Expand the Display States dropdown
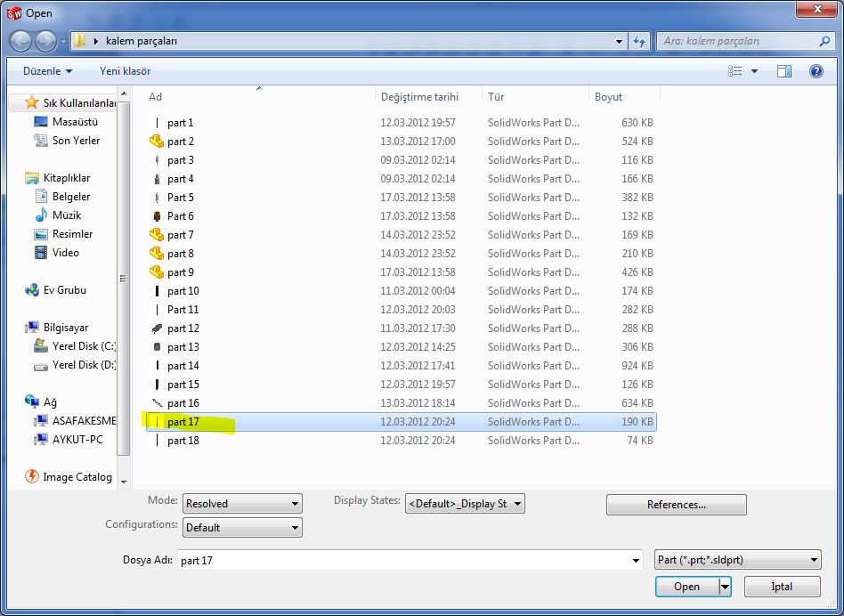Viewport: 844px width, 616px height. tap(464, 504)
